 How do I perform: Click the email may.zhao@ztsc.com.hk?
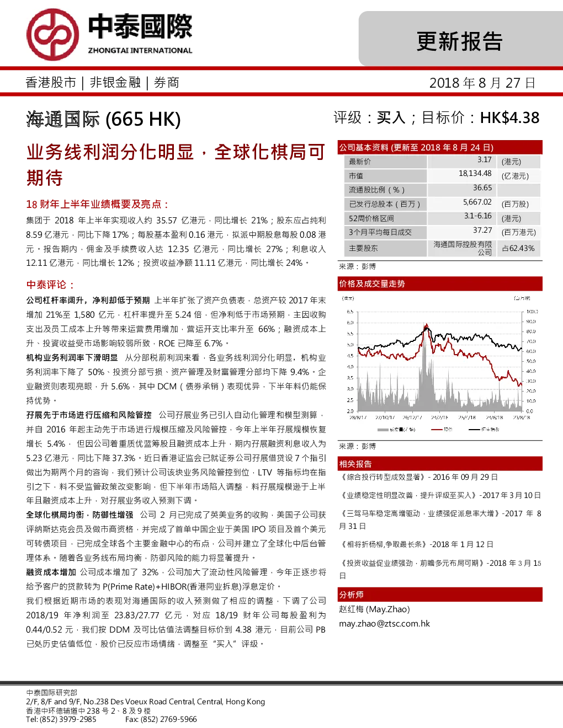tap(385, 624)
